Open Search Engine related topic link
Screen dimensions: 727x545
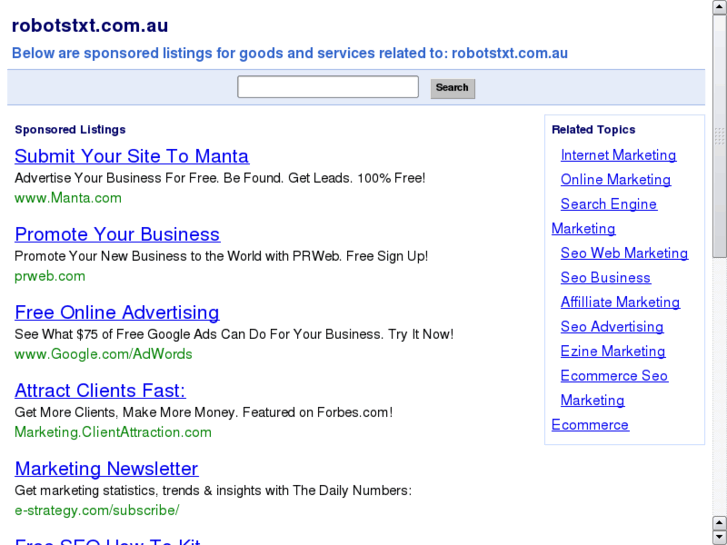608,204
